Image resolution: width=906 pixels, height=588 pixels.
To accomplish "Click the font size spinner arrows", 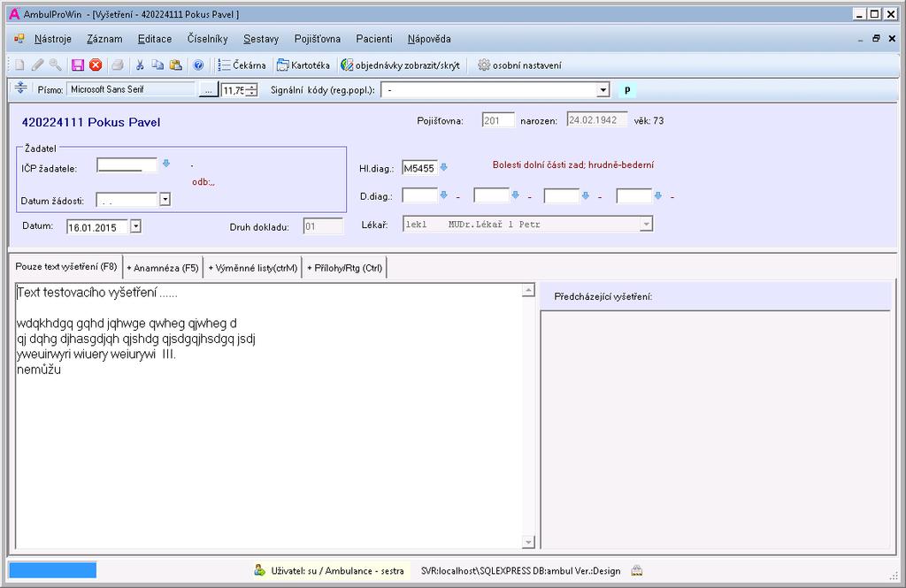I will [x=251, y=90].
